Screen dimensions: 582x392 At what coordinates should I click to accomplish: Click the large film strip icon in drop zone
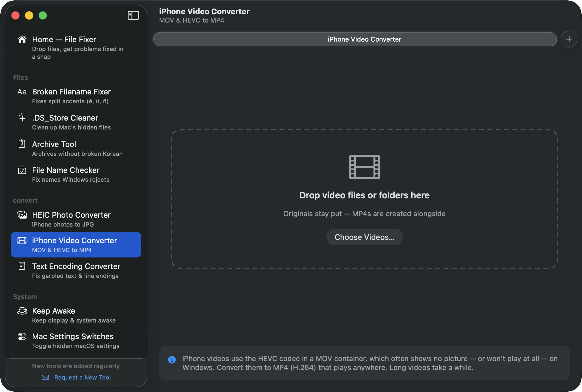click(x=365, y=167)
